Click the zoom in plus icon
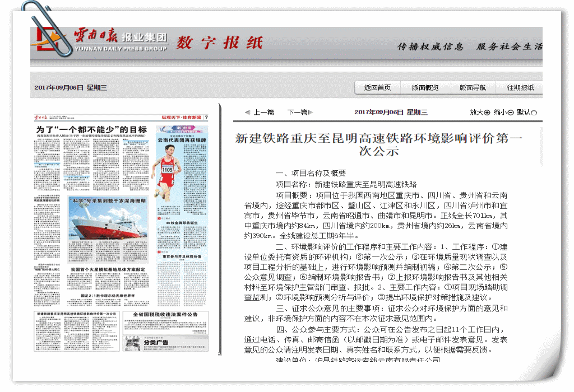This screenshot has width=574, height=392. tap(487, 113)
